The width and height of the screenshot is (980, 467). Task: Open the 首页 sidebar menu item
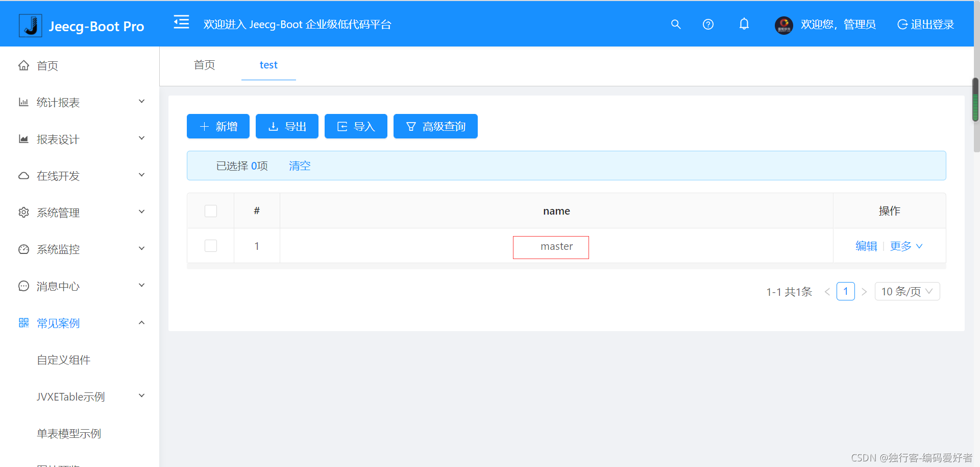tap(80, 65)
